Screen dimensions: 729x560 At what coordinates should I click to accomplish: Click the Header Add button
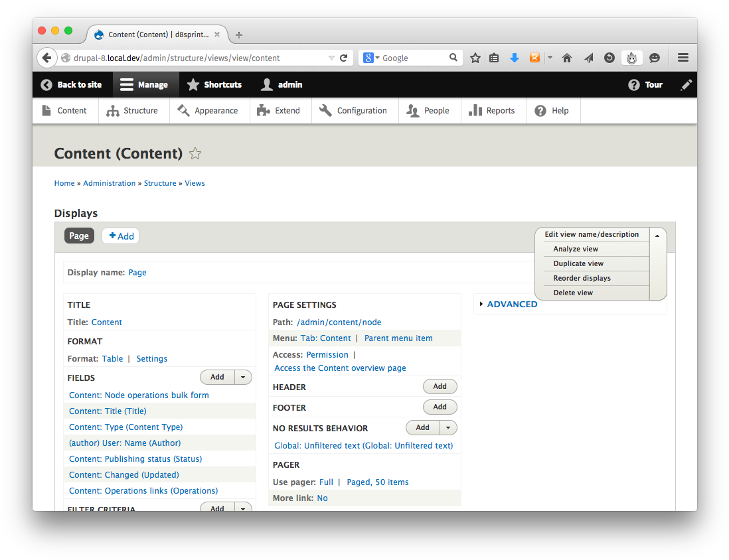tap(440, 386)
